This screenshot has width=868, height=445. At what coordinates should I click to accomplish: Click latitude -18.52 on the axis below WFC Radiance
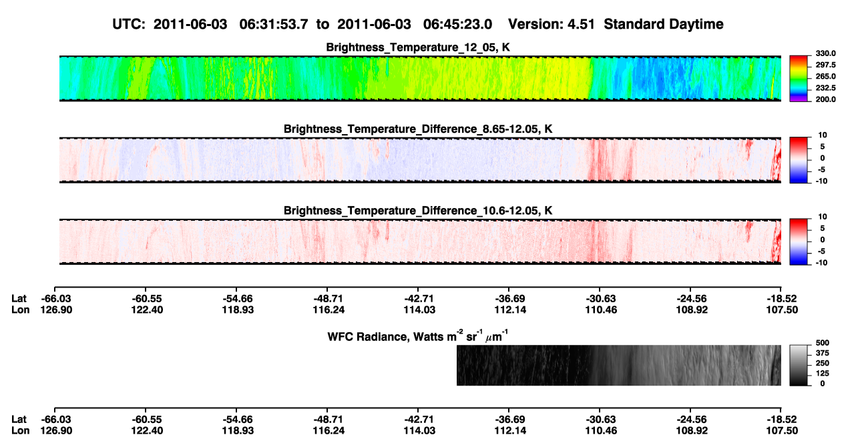tap(782, 419)
